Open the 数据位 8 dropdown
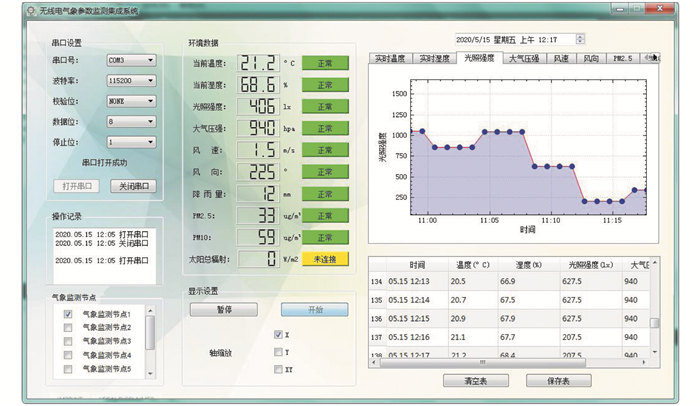The height and width of the screenshot is (406, 700). (x=131, y=121)
